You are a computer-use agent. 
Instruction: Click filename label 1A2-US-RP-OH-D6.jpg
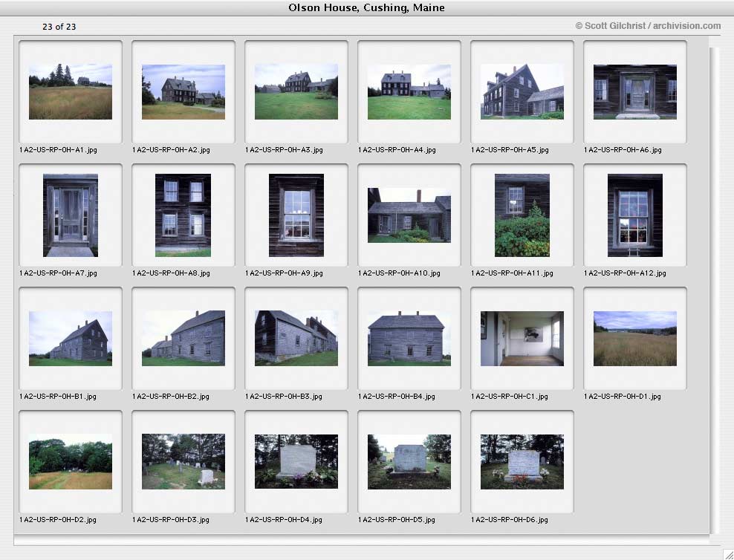coord(510,520)
